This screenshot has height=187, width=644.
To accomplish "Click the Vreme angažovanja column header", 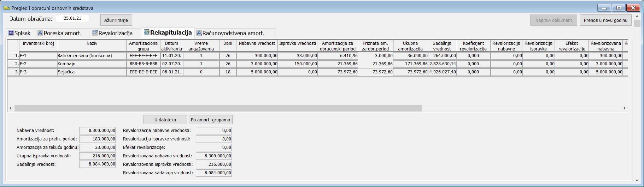I will pyautogui.click(x=201, y=46).
